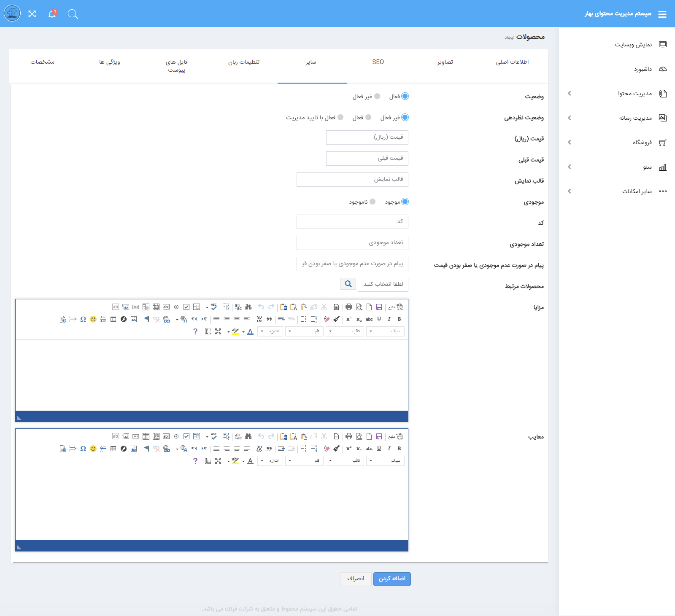Click the Print icon in the مزایا editor toolbar
Viewport: 675px width, 616px height.
click(x=348, y=307)
